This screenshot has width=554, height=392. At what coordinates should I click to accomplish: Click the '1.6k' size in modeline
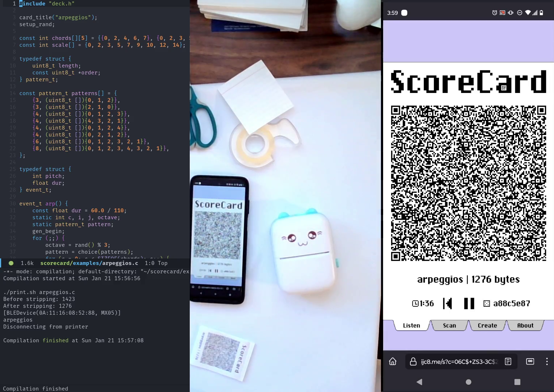(27, 263)
